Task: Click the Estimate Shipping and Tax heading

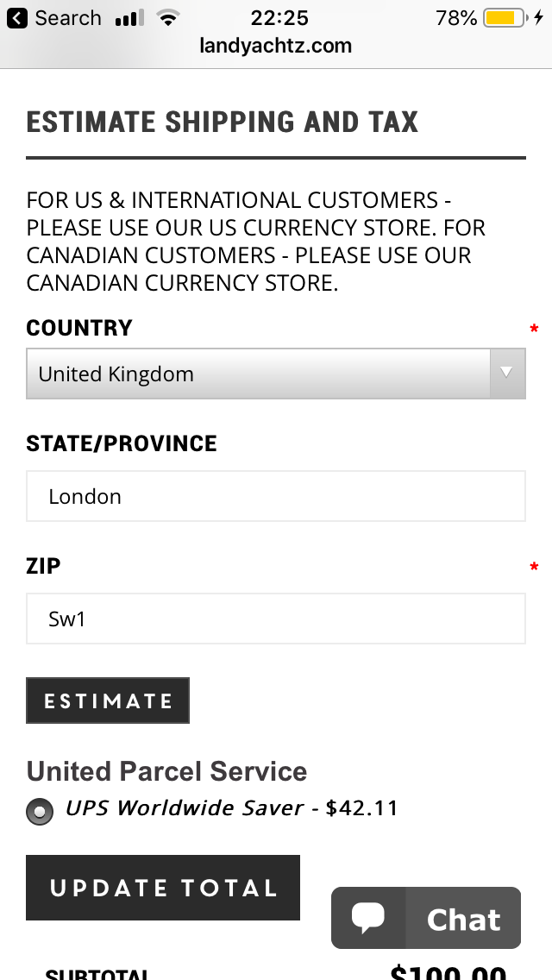Action: pos(223,122)
